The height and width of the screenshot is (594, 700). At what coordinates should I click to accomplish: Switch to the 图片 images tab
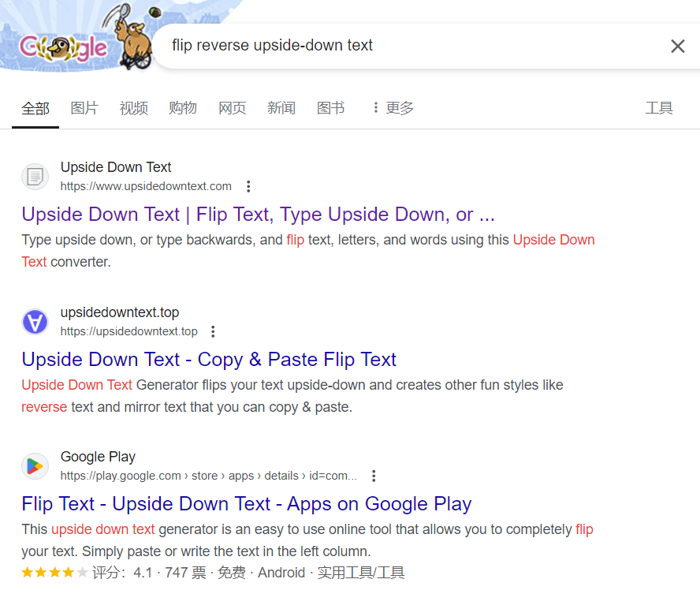pyautogui.click(x=84, y=108)
